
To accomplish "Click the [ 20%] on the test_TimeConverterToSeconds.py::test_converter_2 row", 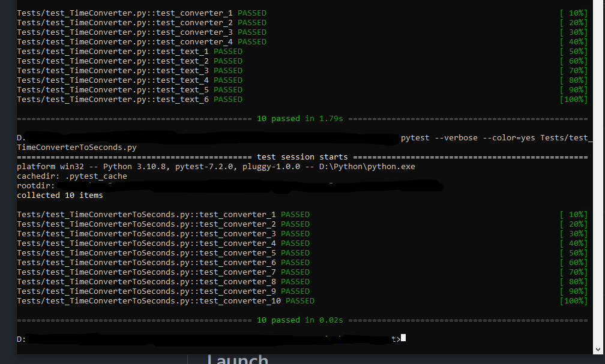I will point(573,224).
